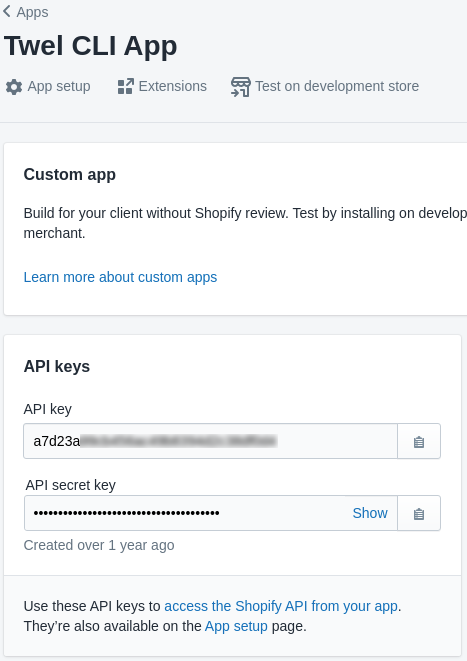Click the API keys heading
Screen dimensions: 467x661
[56, 366]
